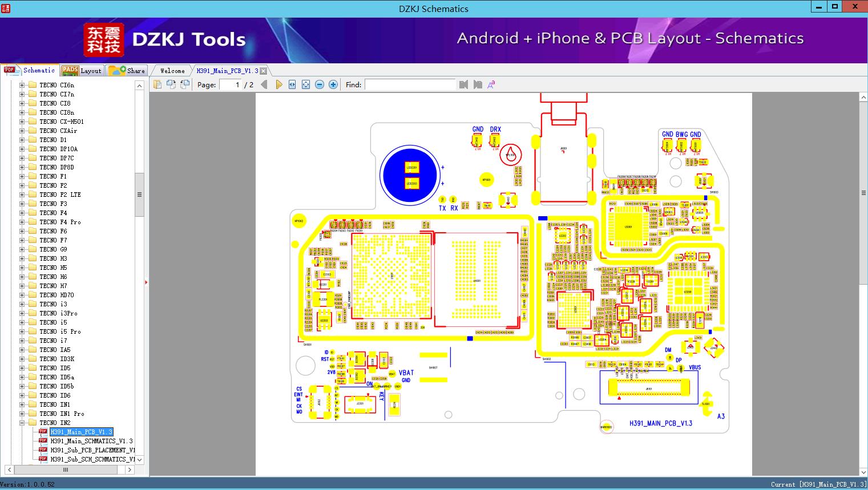Click the Current [H391_Main_PCB_V1.3] status text
This screenshot has height=490, width=868.
818,484
